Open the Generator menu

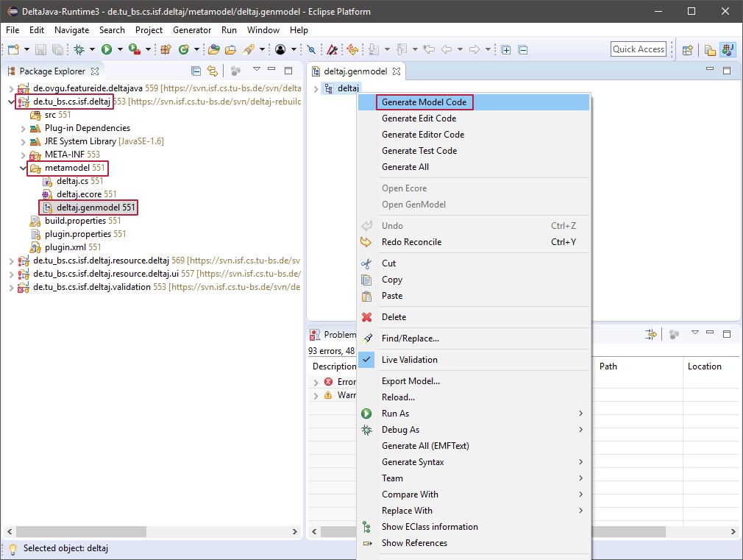(x=192, y=30)
